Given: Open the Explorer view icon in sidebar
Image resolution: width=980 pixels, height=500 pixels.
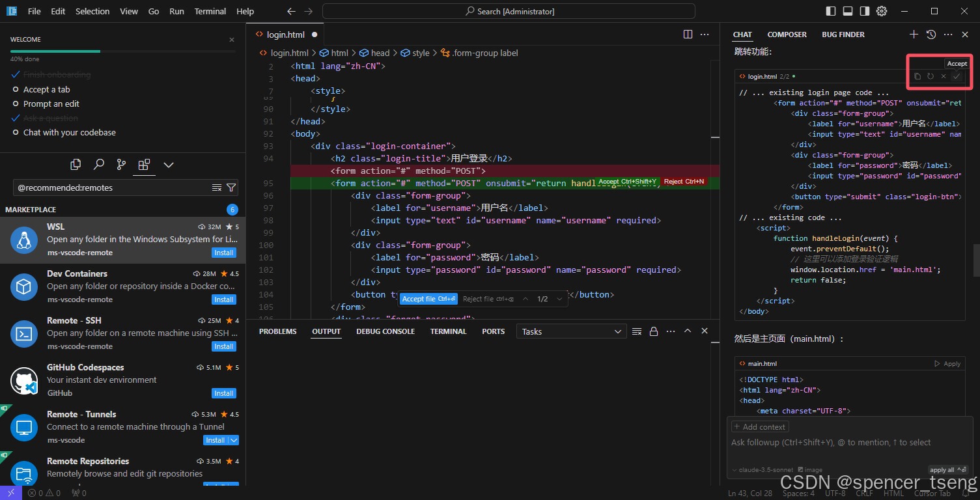Looking at the screenshot, I should (x=76, y=164).
